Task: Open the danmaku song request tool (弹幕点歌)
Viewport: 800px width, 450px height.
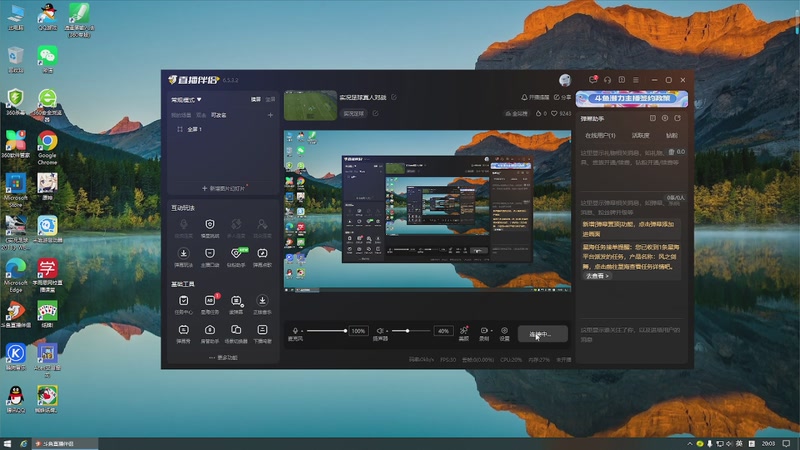Action: coord(262,257)
